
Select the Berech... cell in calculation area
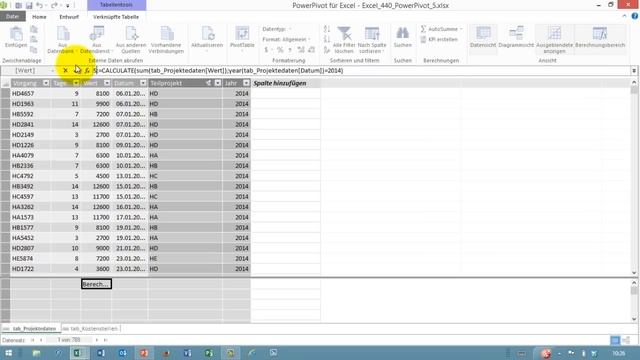96,284
